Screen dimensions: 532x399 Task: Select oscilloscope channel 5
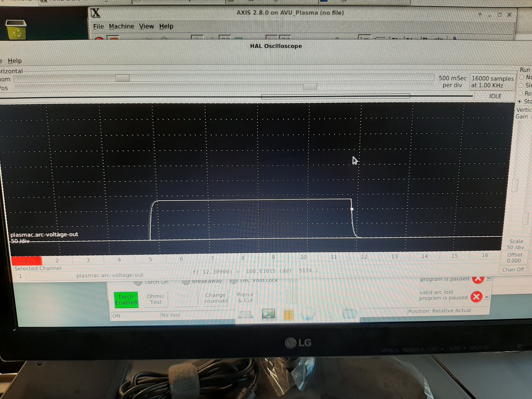(x=150, y=259)
